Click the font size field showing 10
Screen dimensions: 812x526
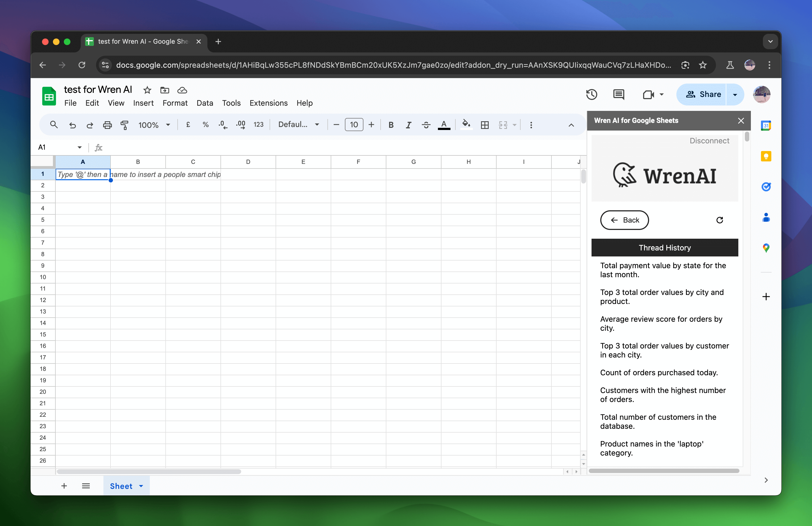pyautogui.click(x=354, y=125)
